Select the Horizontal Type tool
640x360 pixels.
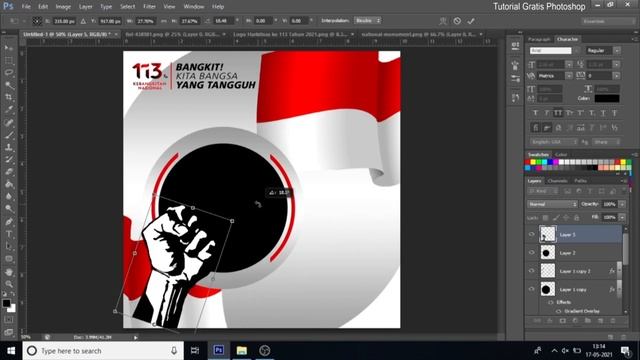(x=9, y=234)
